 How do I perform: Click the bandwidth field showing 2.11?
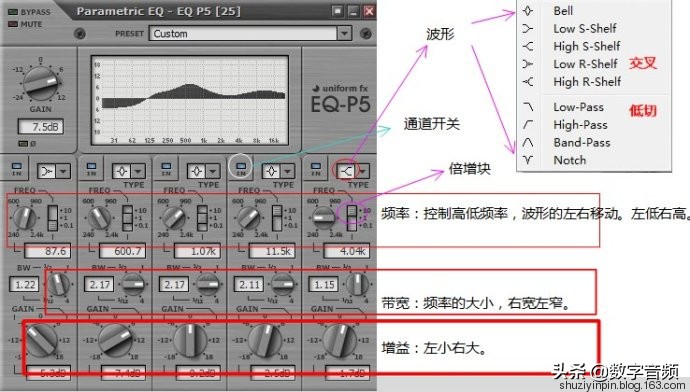click(249, 285)
